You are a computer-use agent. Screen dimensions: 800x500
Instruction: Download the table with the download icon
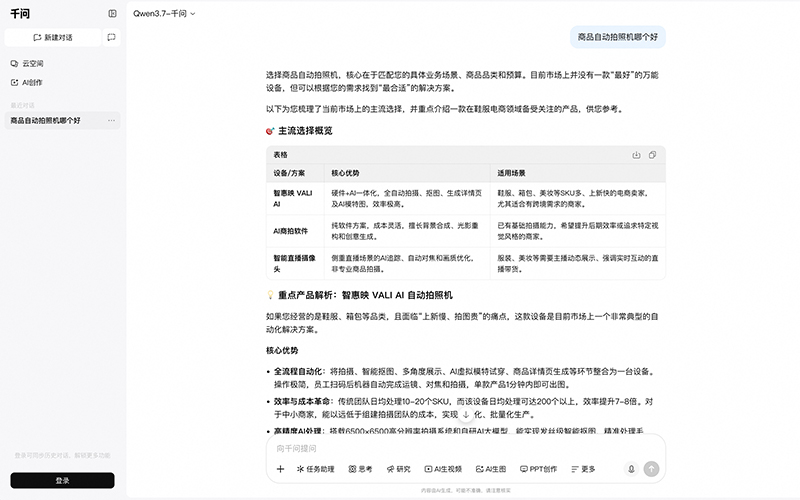point(636,155)
